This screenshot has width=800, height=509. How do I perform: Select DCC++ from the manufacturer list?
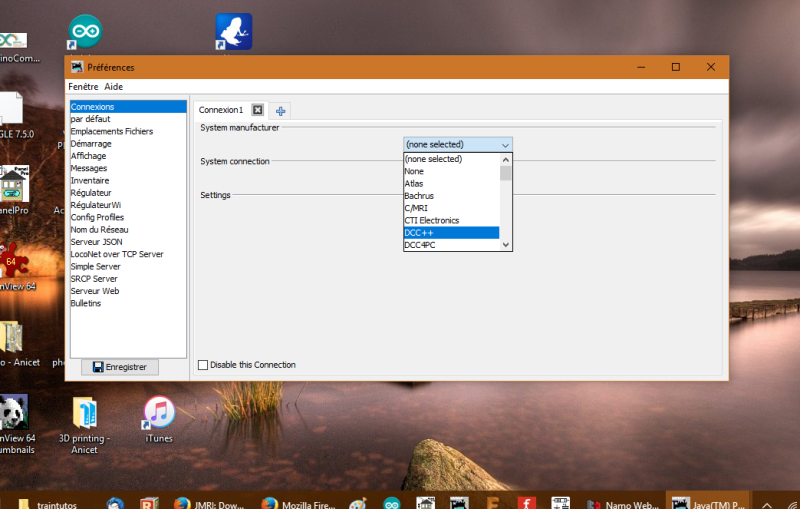(x=450, y=232)
